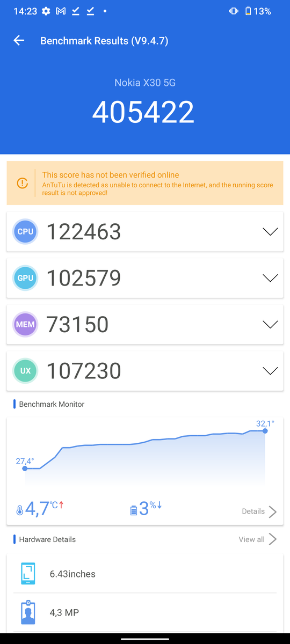The height and width of the screenshot is (644, 290).
Task: Tap the UX score circle icon
Action: [x=25, y=371]
